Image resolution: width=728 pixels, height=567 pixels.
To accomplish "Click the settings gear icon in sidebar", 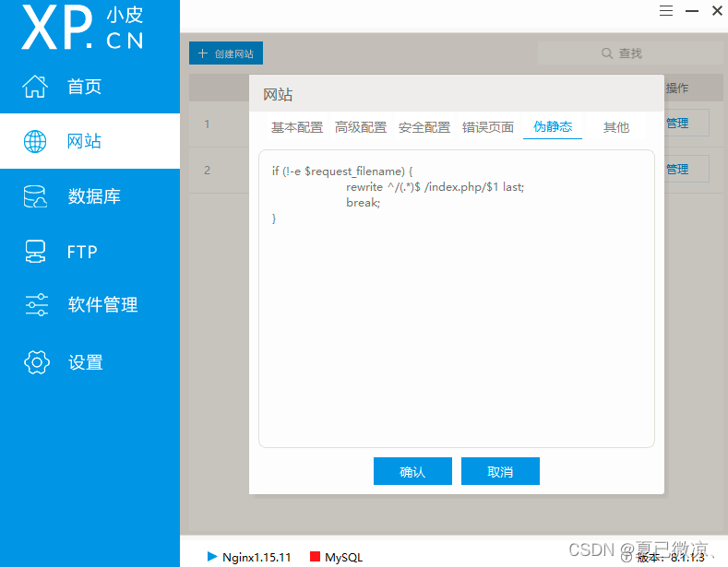I will [37, 362].
